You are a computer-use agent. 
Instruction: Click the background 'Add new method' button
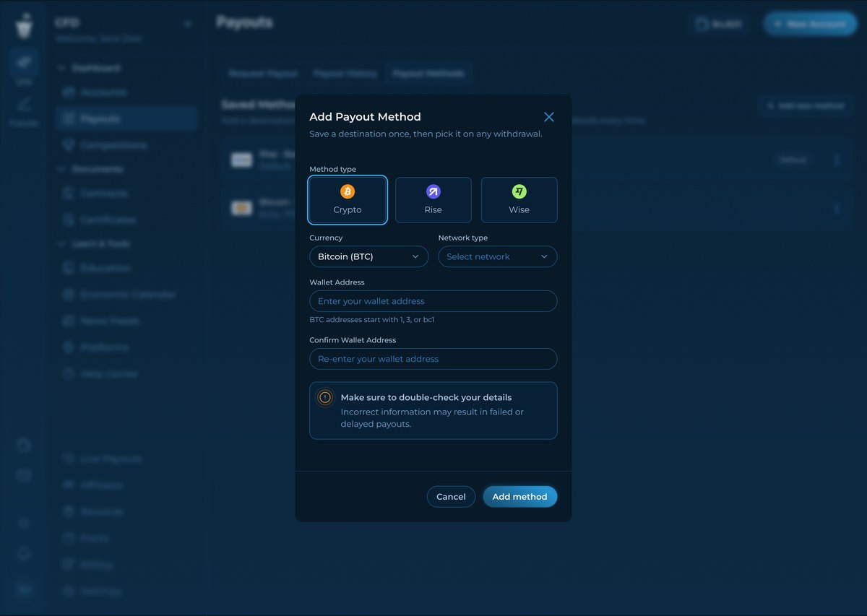806,106
